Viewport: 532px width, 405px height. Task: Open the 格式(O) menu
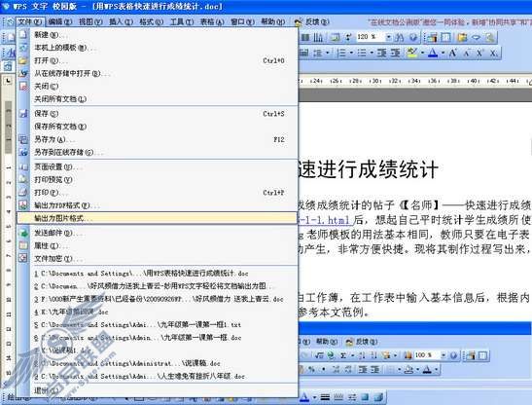(151, 22)
